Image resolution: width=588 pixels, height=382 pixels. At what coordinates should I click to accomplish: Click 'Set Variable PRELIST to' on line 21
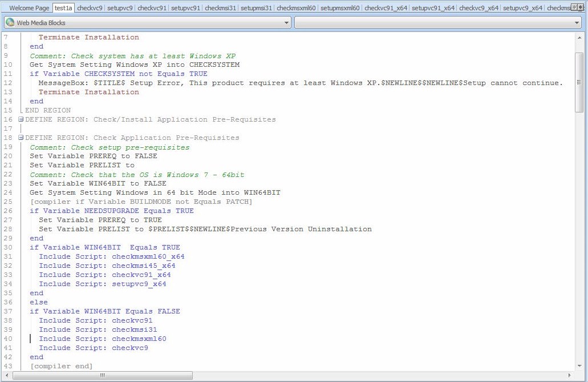click(x=82, y=165)
